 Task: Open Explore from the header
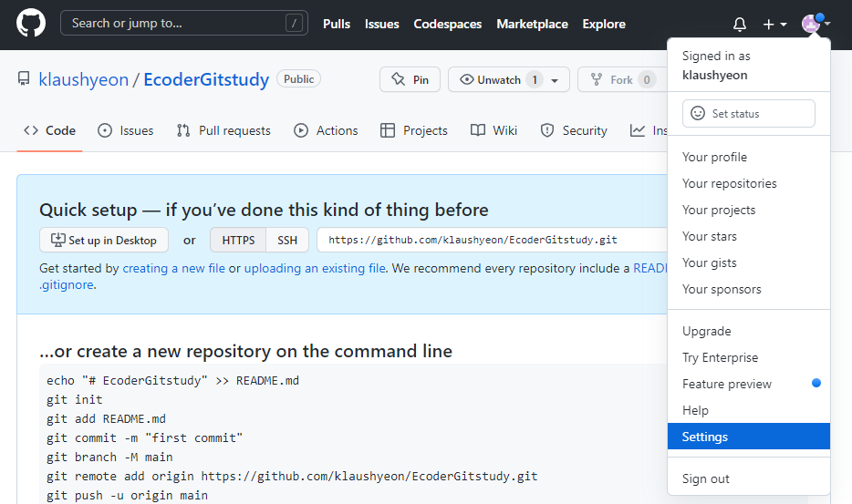pos(604,24)
